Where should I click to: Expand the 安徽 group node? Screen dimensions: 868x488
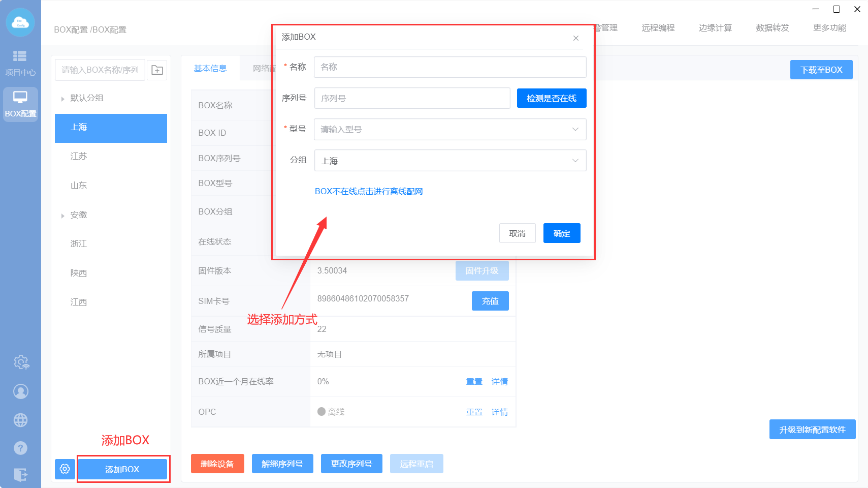tap(63, 216)
